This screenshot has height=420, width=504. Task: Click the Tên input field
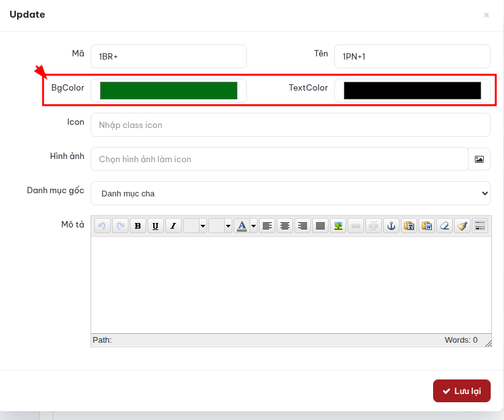pos(412,56)
